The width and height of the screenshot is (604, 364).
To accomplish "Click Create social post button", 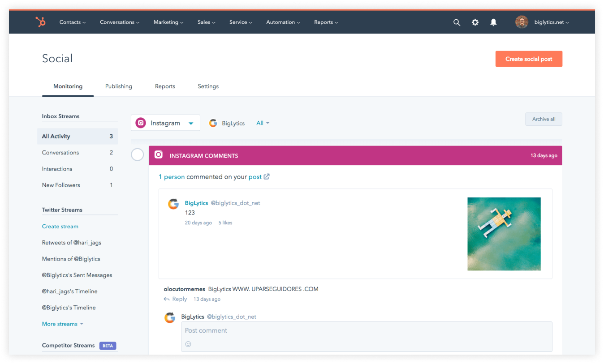I will (528, 59).
